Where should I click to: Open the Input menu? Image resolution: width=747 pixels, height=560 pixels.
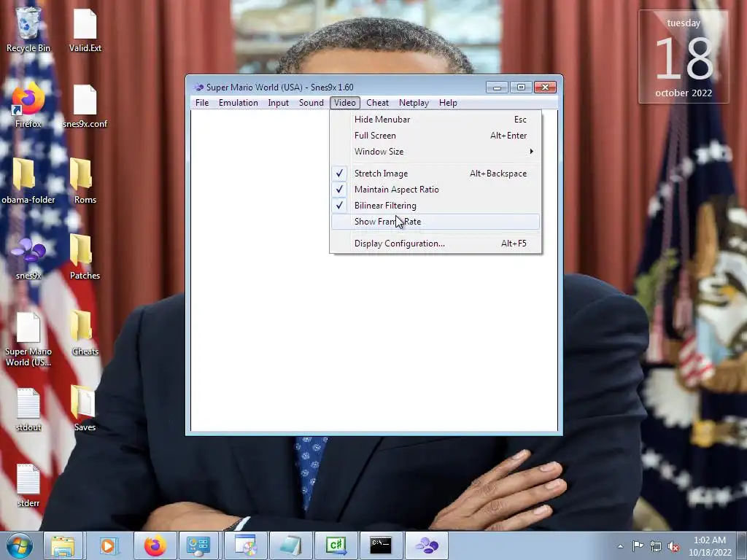click(278, 103)
